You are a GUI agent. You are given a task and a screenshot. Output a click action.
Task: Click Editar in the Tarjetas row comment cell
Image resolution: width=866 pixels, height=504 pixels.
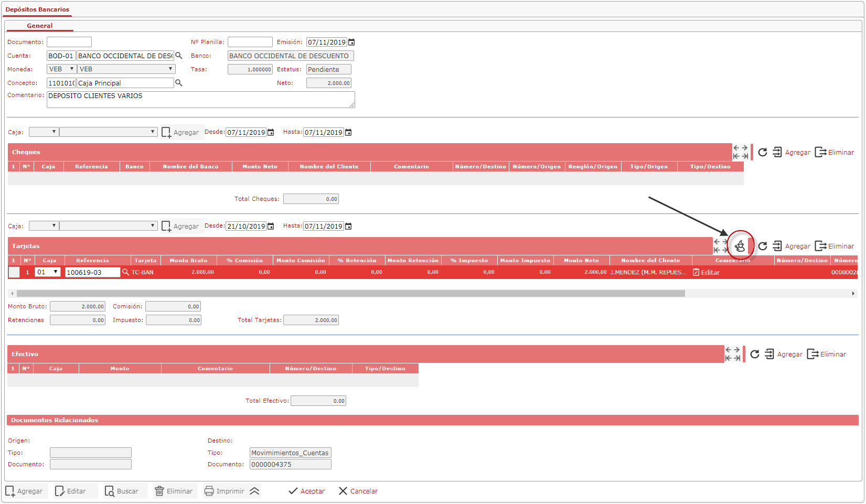(706, 272)
